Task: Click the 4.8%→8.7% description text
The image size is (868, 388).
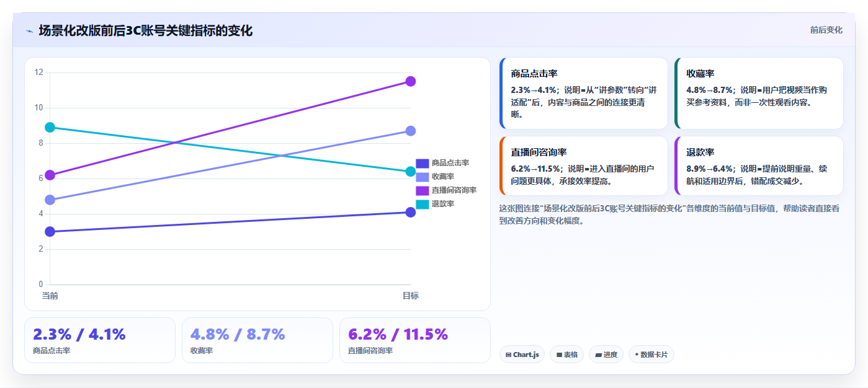Action: (x=758, y=96)
